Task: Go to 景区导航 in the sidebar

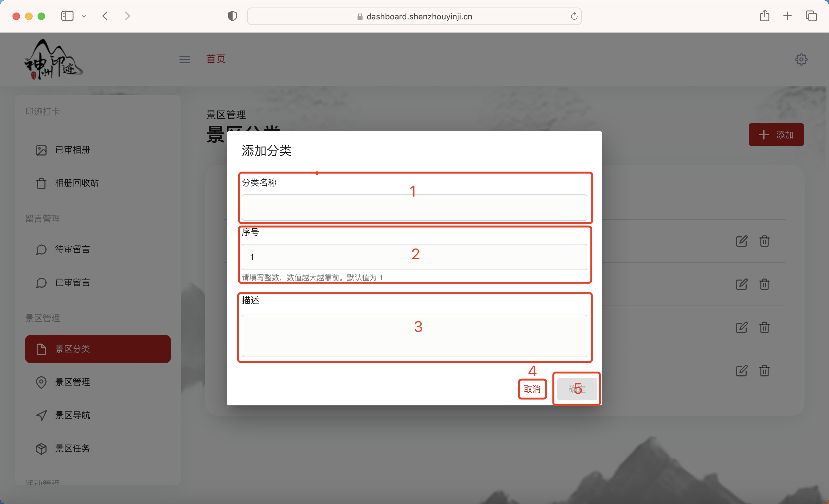Action: (72, 415)
